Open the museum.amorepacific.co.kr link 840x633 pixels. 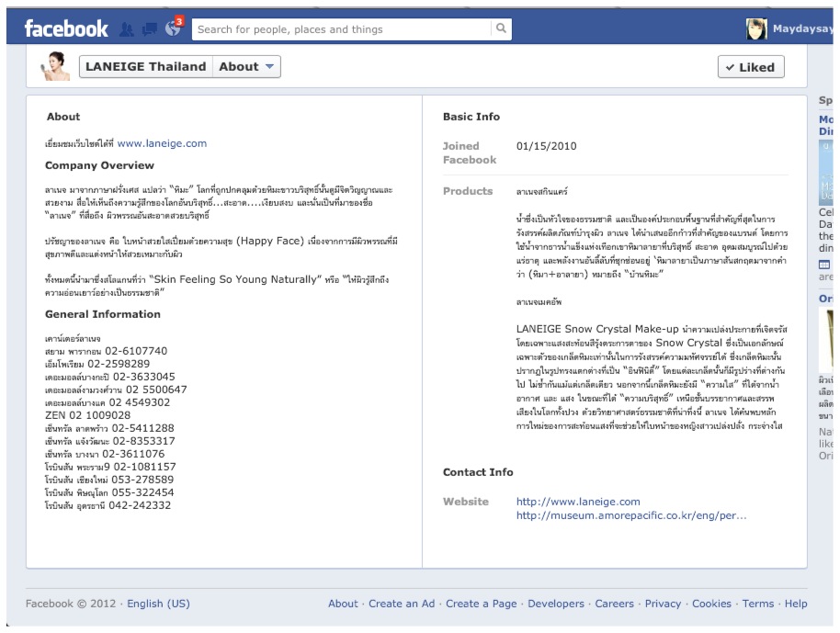631,515
